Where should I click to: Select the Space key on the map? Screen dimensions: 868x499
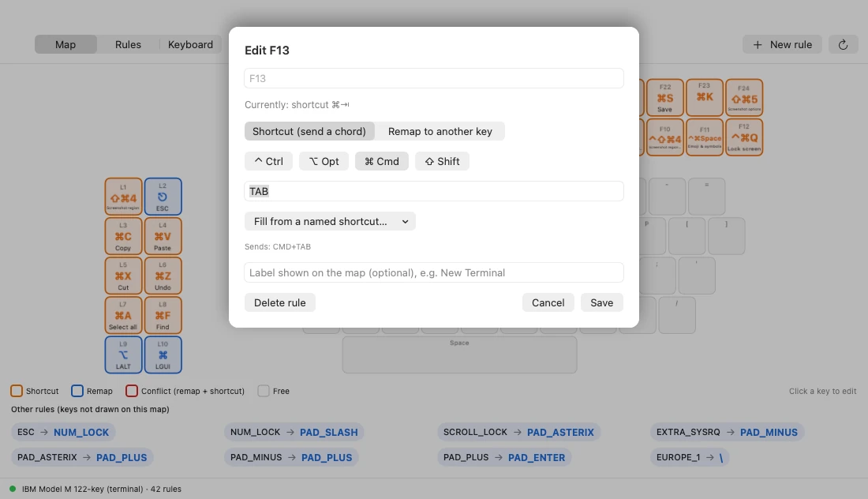[x=459, y=355]
